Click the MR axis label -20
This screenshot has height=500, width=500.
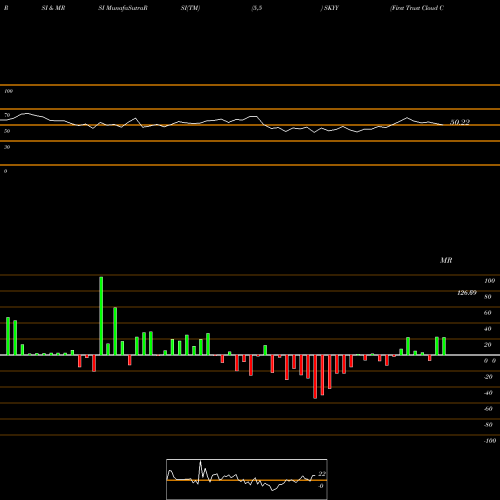[488, 377]
